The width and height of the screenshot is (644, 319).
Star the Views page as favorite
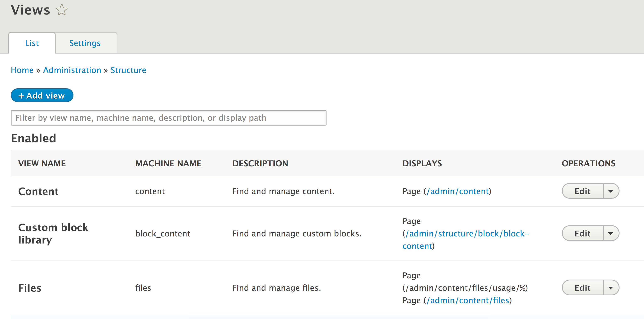pos(61,10)
